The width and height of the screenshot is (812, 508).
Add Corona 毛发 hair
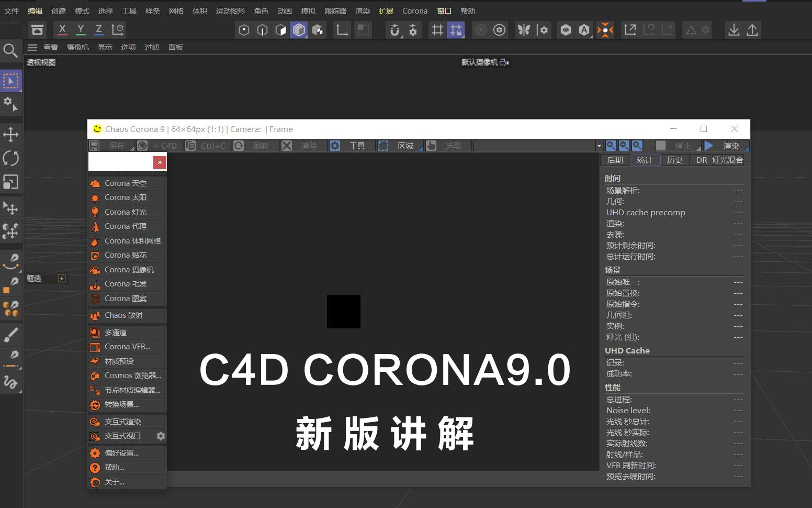point(128,284)
